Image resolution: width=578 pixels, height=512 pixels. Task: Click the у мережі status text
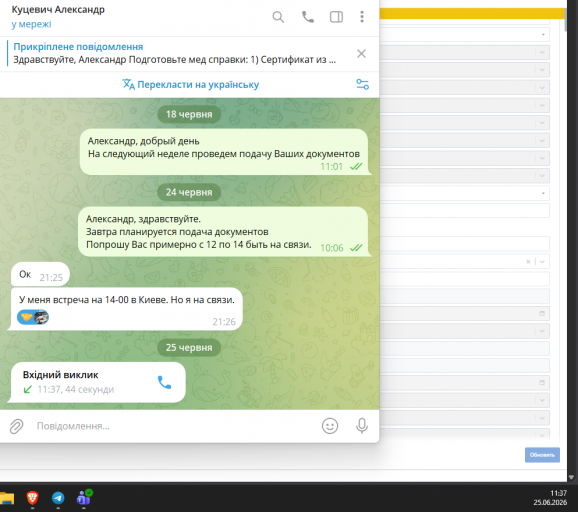click(31, 24)
